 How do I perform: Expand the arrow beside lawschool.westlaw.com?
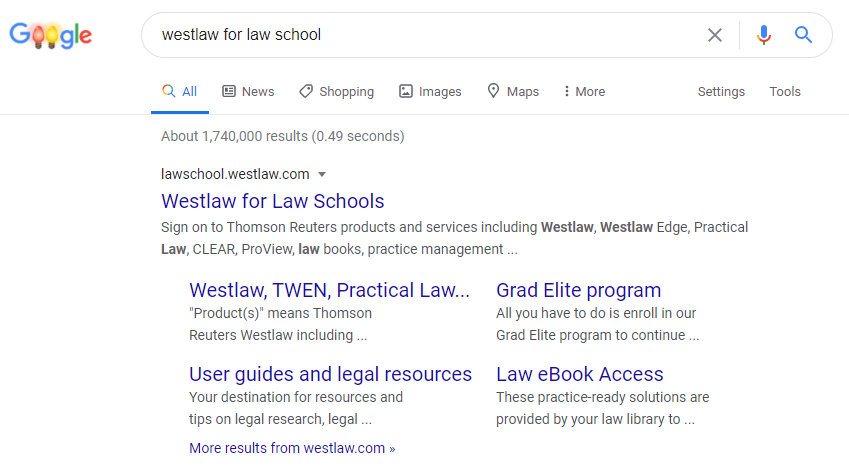[322, 174]
